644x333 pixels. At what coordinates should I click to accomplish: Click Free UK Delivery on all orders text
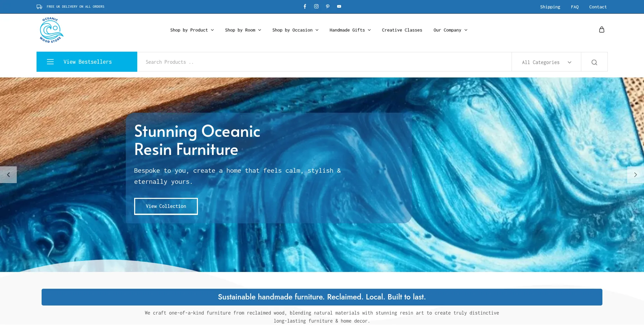click(75, 7)
